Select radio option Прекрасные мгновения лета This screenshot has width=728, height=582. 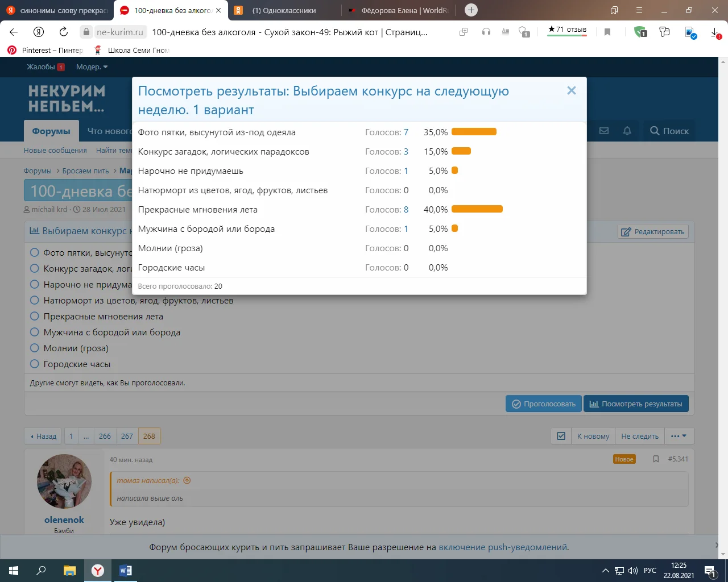click(35, 316)
